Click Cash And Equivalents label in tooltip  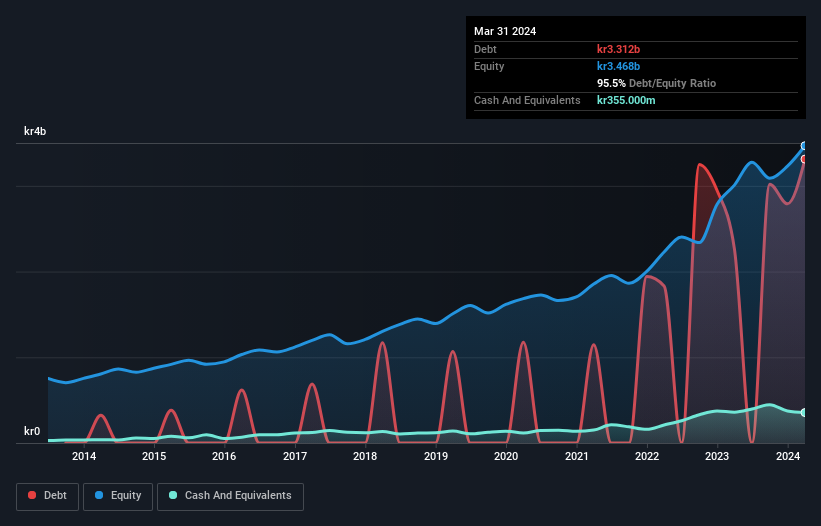527,100
